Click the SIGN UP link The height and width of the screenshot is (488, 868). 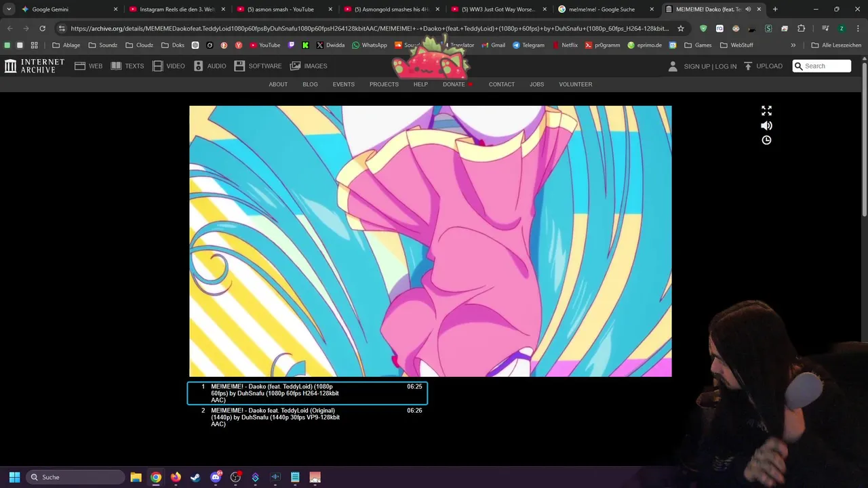coord(696,66)
